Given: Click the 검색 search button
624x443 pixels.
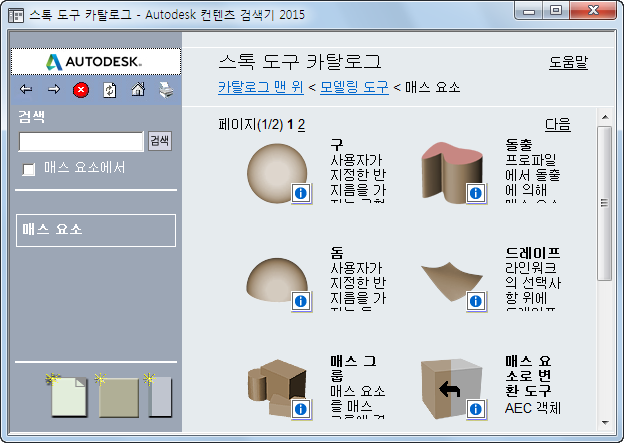Looking at the screenshot, I should tap(160, 141).
